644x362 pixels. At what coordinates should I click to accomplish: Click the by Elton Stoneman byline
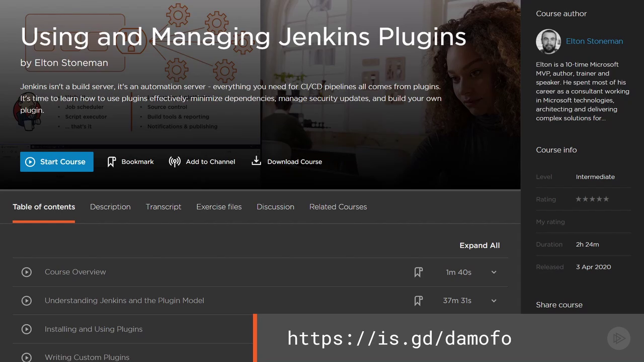click(64, 63)
